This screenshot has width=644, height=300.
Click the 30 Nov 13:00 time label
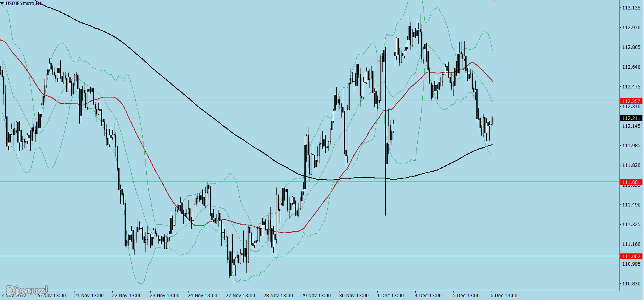pyautogui.click(x=354, y=295)
